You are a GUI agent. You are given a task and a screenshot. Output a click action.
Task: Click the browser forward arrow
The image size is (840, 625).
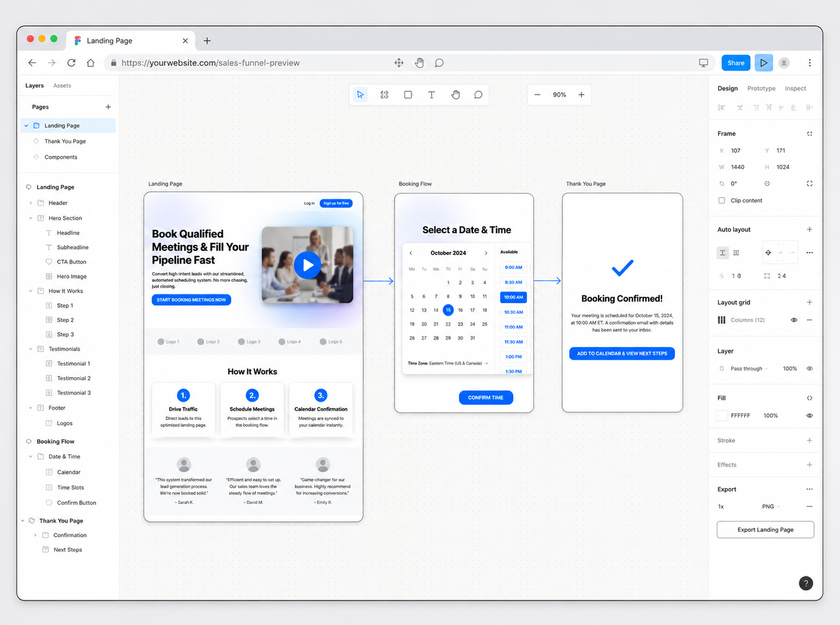point(52,63)
